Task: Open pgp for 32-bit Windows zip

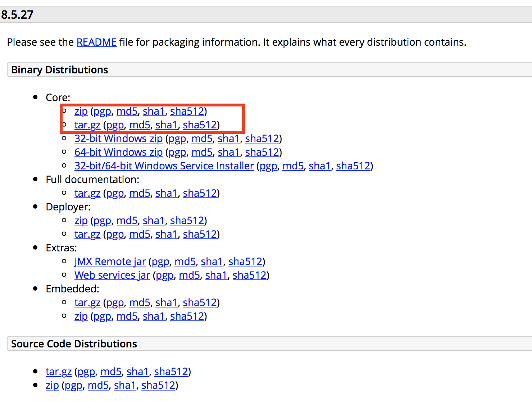Action: [x=177, y=139]
